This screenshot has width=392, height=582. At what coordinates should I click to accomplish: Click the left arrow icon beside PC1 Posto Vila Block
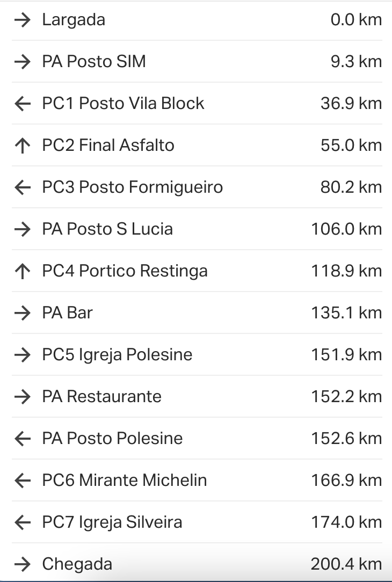[x=22, y=104]
